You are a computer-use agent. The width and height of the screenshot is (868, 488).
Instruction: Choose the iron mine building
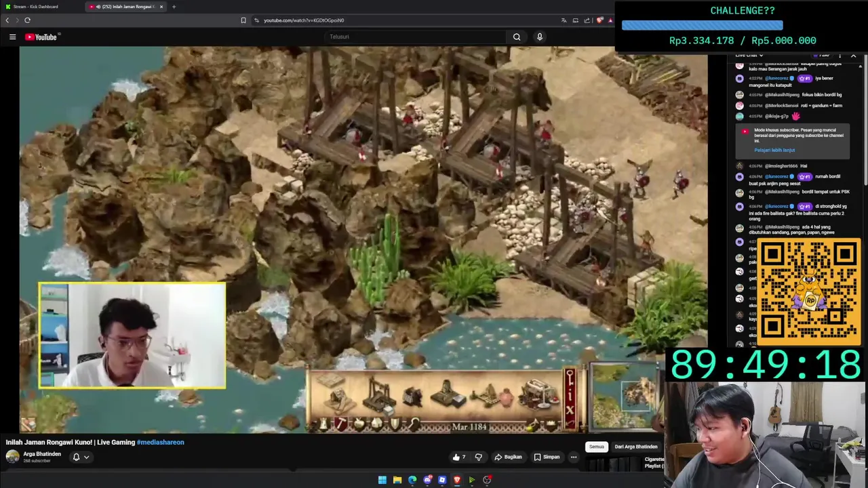click(x=447, y=394)
